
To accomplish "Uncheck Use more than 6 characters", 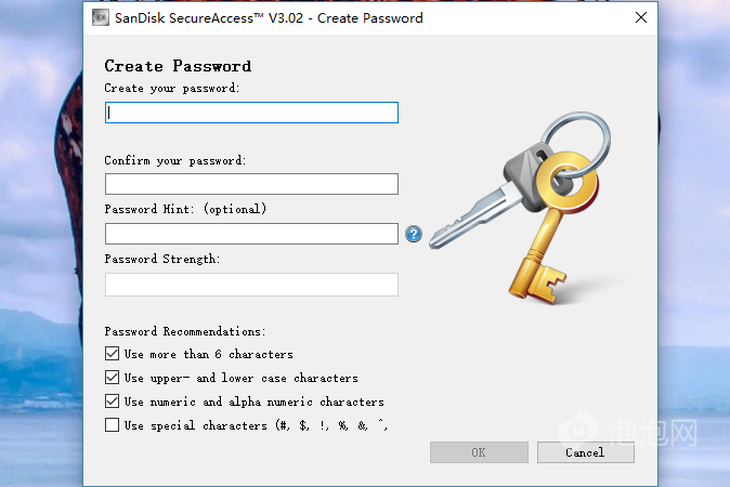I will 112,353.
